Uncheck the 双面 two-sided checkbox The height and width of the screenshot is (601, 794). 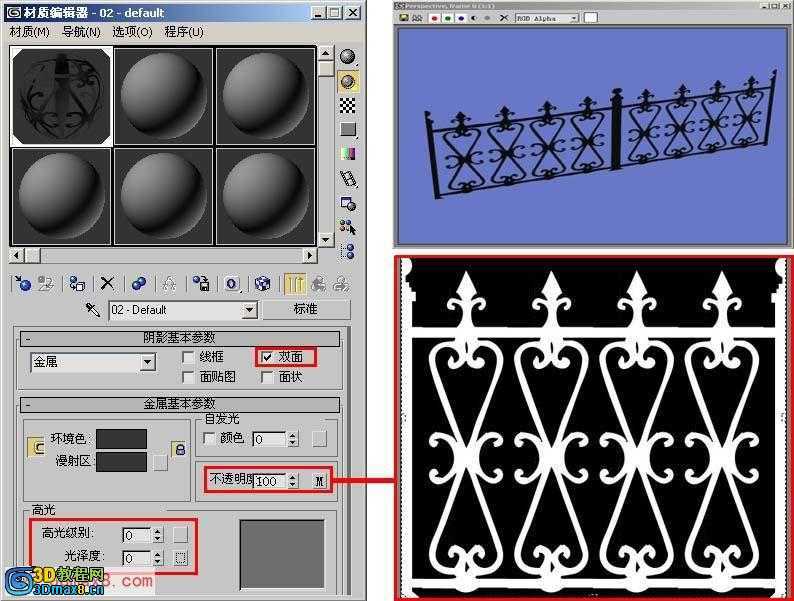[x=267, y=357]
